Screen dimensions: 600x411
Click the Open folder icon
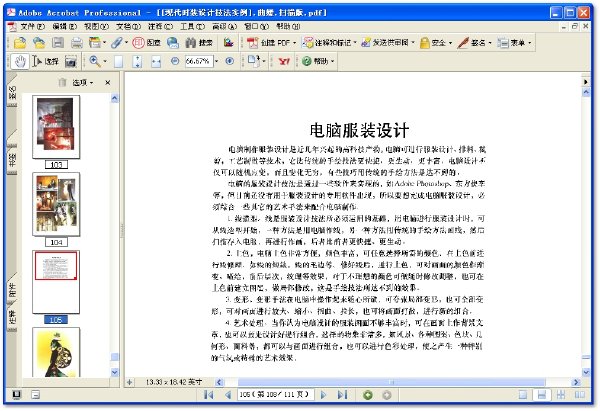pos(20,42)
